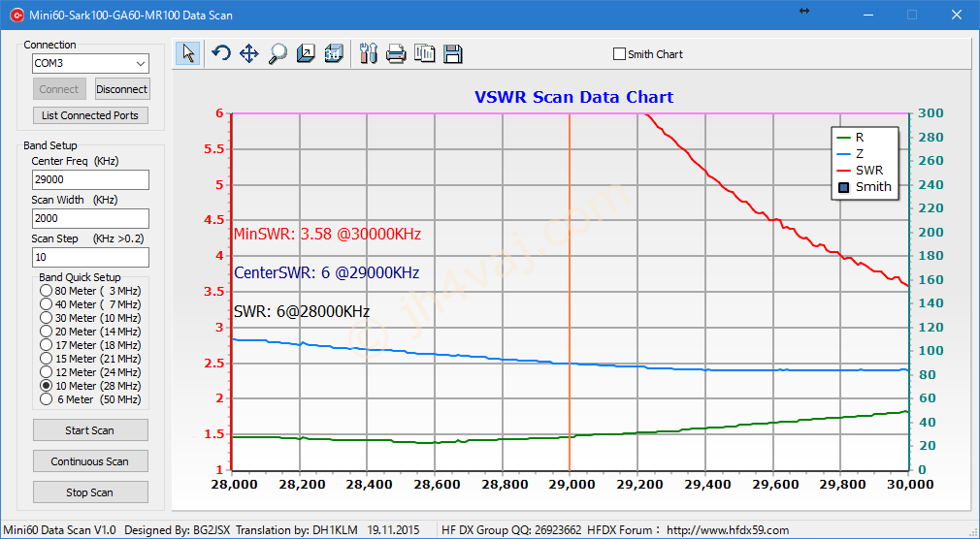Click the Translation by: DH1KLM status text
The image size is (980, 539).
(296, 530)
